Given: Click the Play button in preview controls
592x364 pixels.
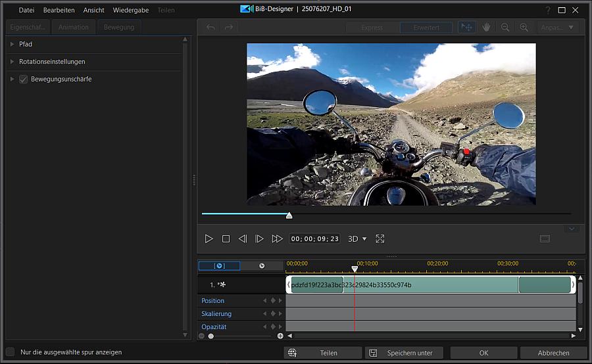Looking at the screenshot, I should [x=209, y=239].
